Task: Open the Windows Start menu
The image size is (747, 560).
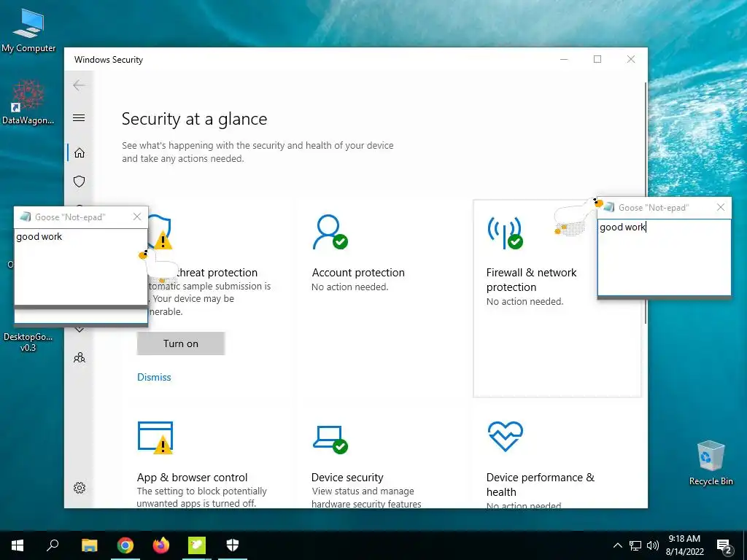Action: tap(18, 545)
